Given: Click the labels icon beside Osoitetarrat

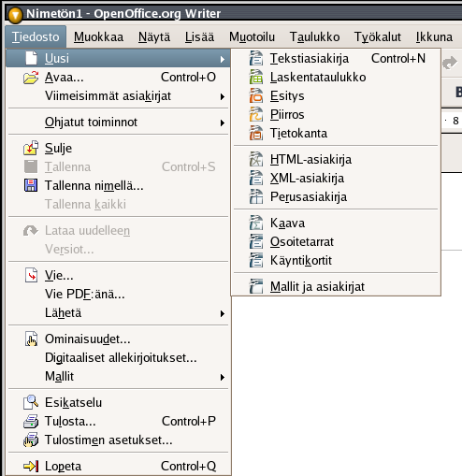Looking at the screenshot, I should click(x=256, y=241).
